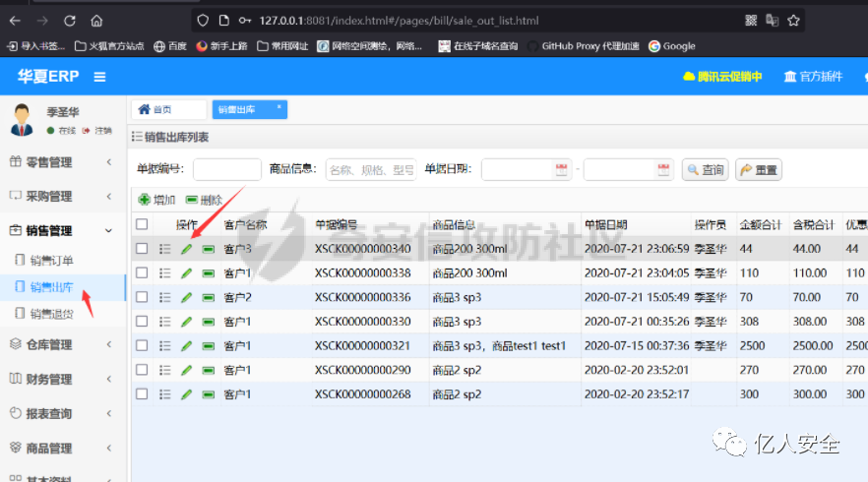This screenshot has height=482, width=868.
Task: Click the user avatar picture
Action: click(x=22, y=120)
